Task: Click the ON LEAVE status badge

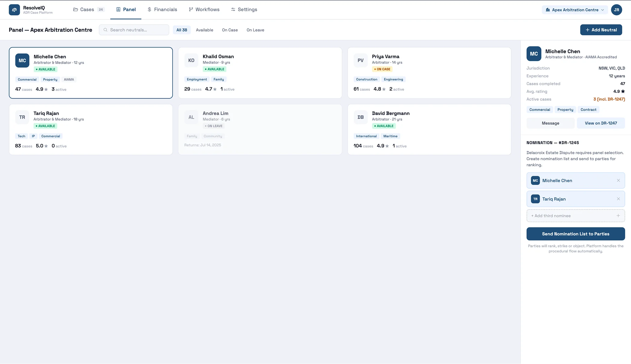Action: [x=214, y=126]
